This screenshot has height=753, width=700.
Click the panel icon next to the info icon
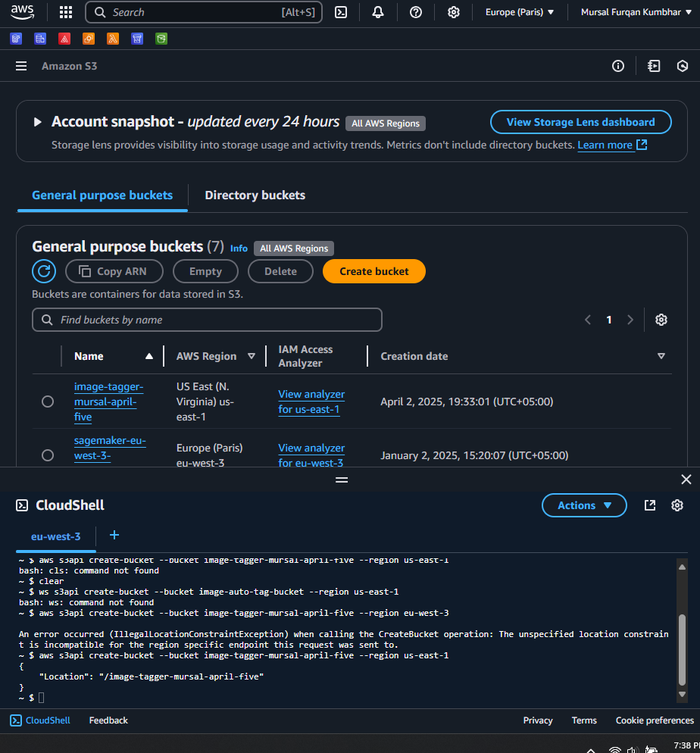pyautogui.click(x=654, y=66)
